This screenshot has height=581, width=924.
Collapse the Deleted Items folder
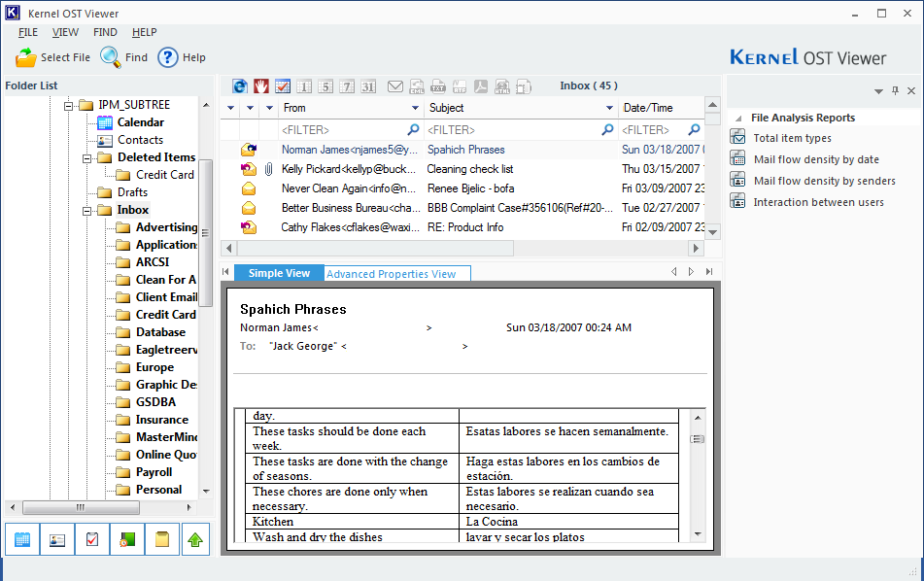[x=86, y=158]
